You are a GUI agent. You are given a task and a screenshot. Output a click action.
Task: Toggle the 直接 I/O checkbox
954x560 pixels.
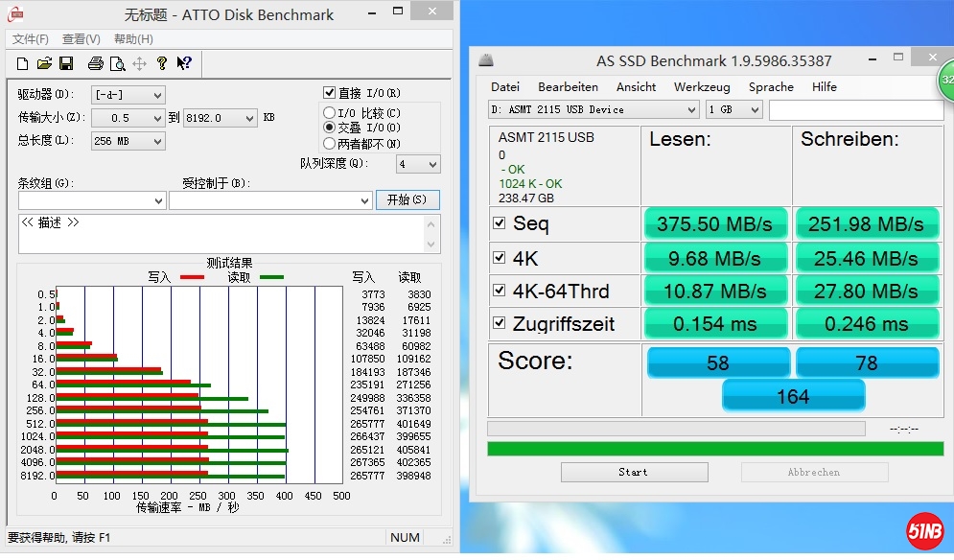tap(330, 93)
